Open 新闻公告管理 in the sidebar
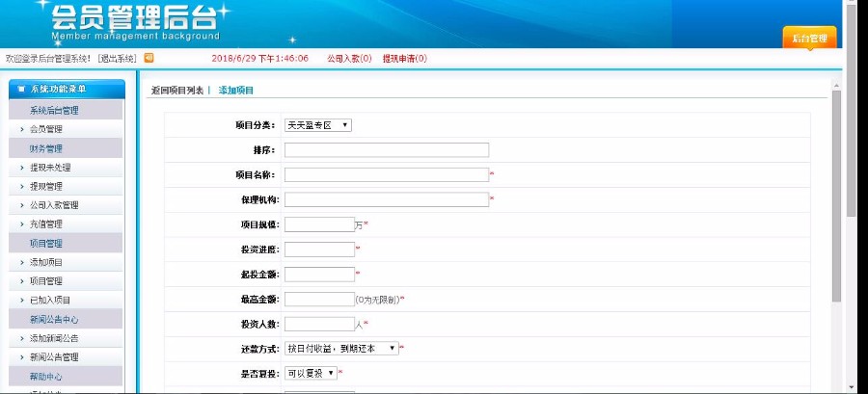This screenshot has height=394, width=868. (54, 357)
